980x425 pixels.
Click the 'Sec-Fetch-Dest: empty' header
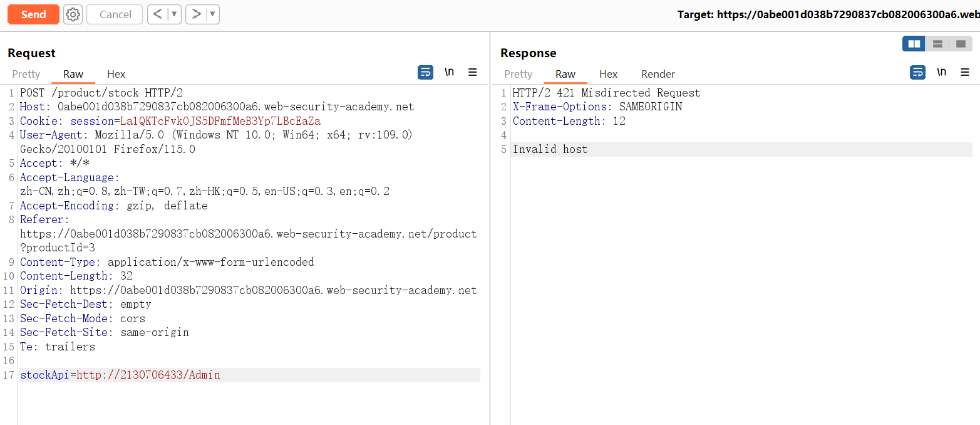click(x=86, y=304)
